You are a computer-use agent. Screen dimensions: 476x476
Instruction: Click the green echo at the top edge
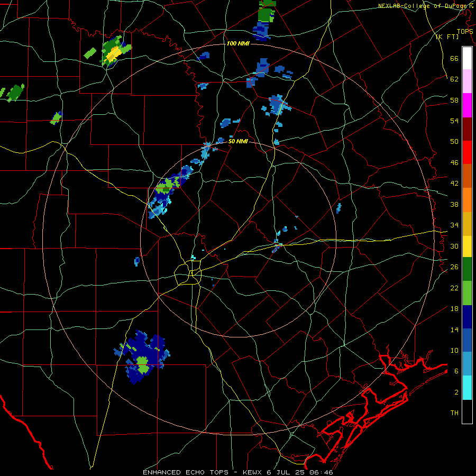coord(267,12)
